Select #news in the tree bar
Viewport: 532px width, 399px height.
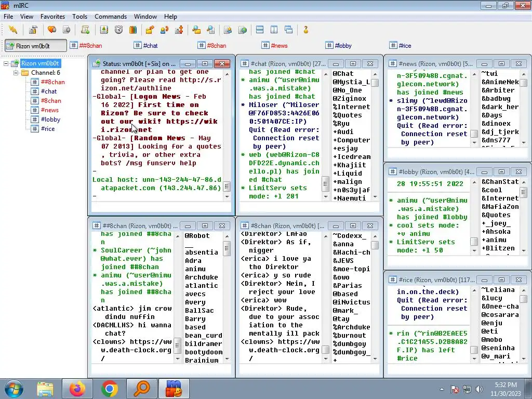[49, 110]
